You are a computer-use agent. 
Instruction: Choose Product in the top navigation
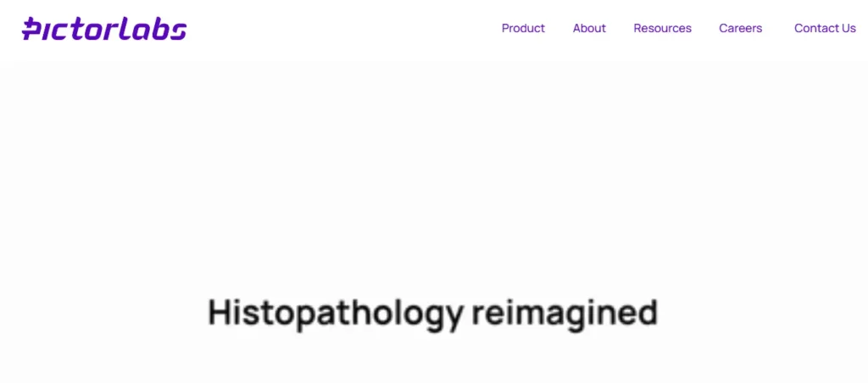523,28
